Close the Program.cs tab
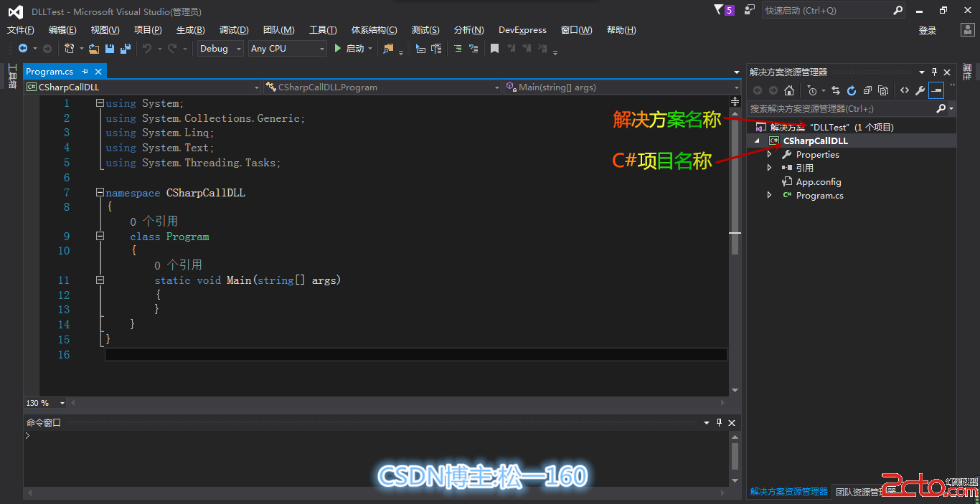Viewport: 980px width, 504px height. coord(98,72)
